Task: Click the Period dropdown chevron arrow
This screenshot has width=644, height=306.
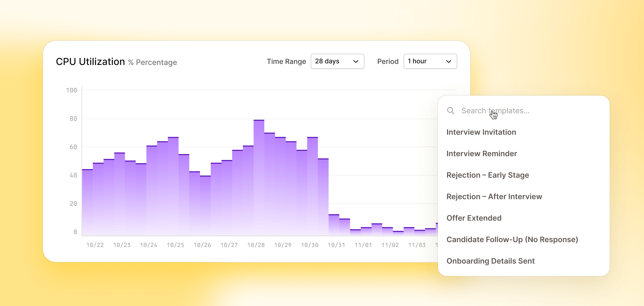Action: [449, 61]
